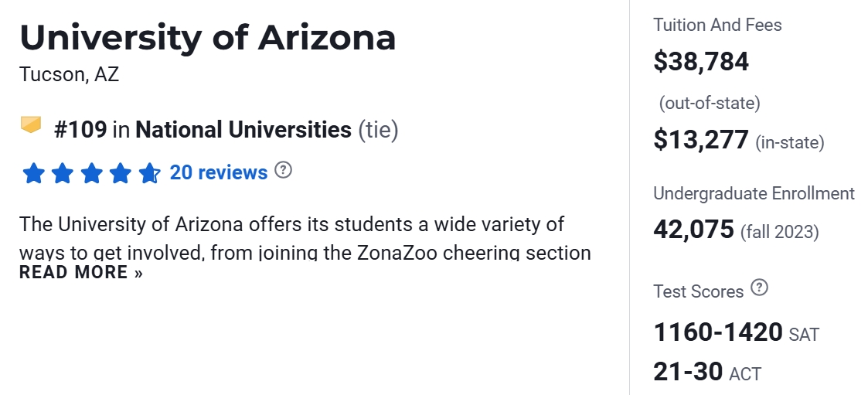
Task: Click the University of Arizona heading
Action: [208, 38]
